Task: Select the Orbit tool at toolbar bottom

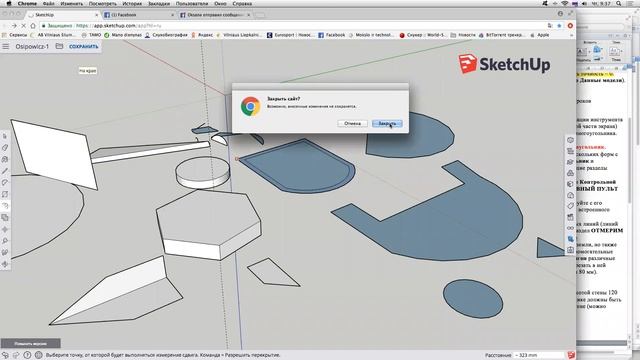Action: (x=5, y=264)
